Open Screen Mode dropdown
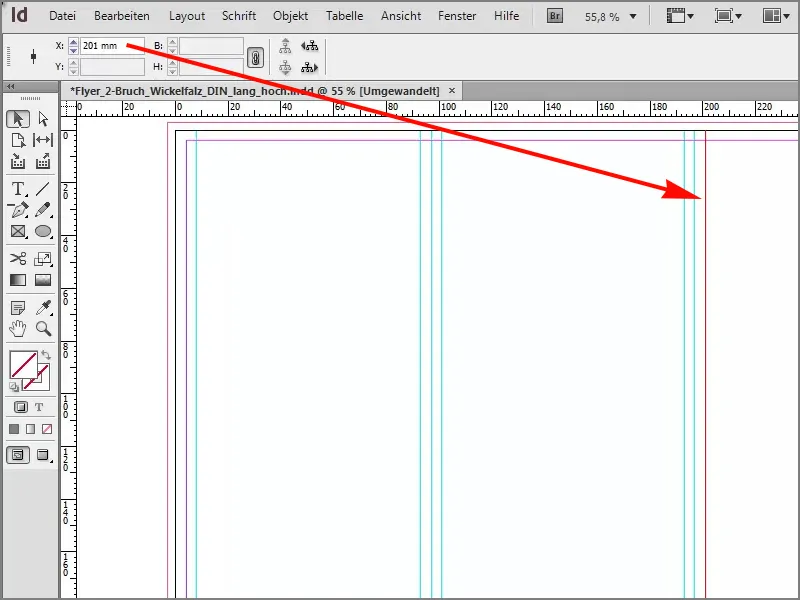The image size is (800, 600). 728,16
